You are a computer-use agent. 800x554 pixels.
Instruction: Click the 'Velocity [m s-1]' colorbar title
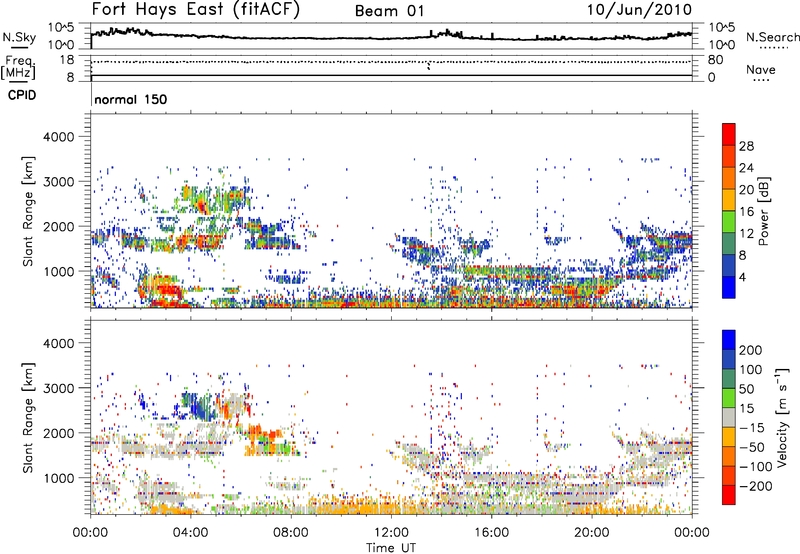pos(782,417)
